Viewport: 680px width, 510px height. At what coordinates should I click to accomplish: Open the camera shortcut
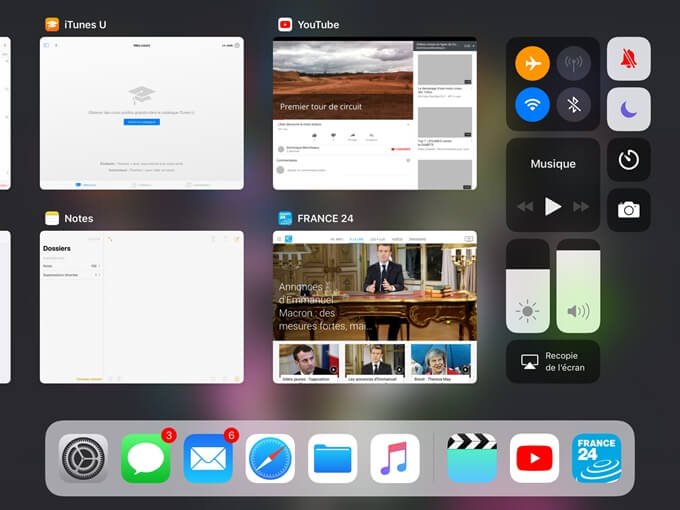click(628, 210)
